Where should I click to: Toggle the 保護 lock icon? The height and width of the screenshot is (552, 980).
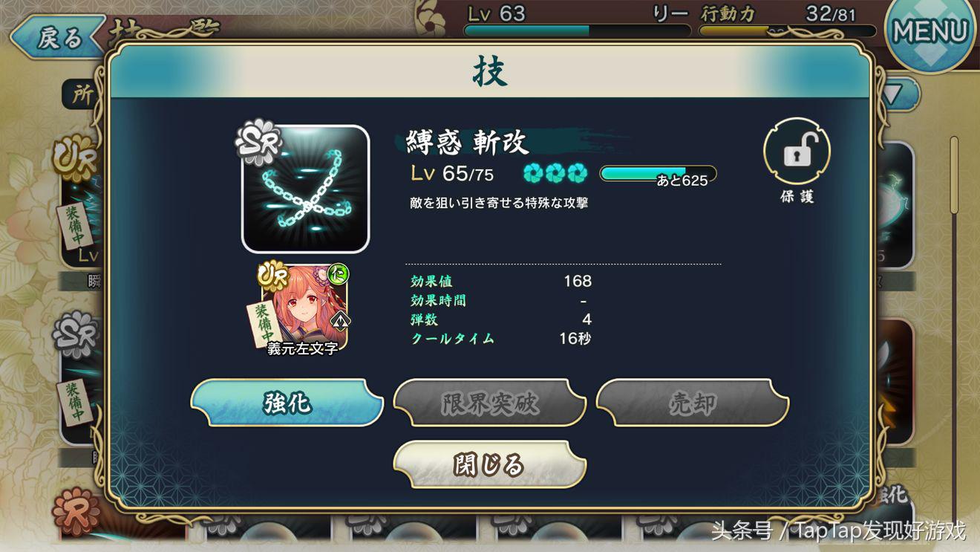coord(797,152)
